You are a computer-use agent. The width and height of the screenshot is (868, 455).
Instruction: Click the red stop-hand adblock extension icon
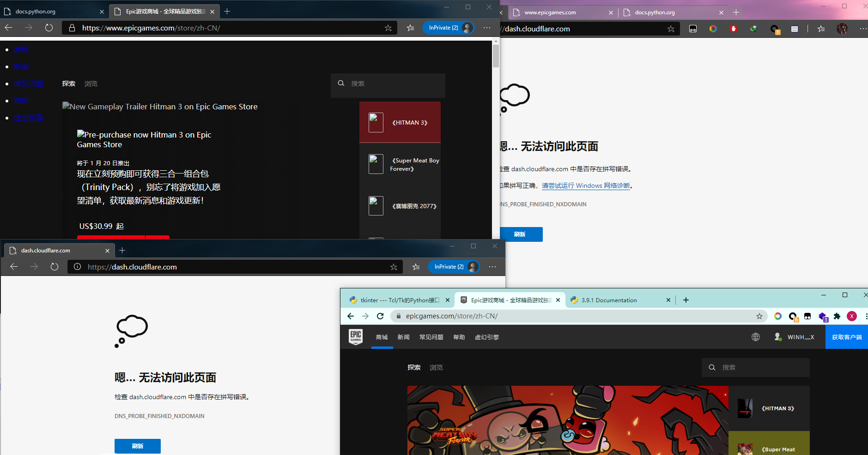pos(734,29)
